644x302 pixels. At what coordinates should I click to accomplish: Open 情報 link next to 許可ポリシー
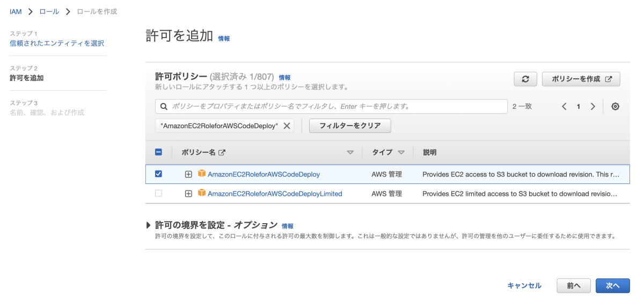(284, 77)
